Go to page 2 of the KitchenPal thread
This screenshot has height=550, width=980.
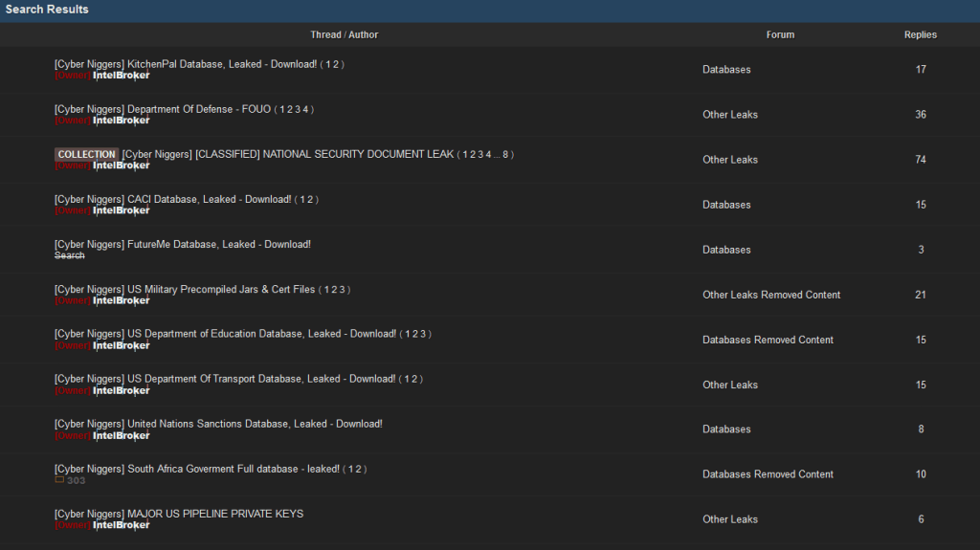335,64
